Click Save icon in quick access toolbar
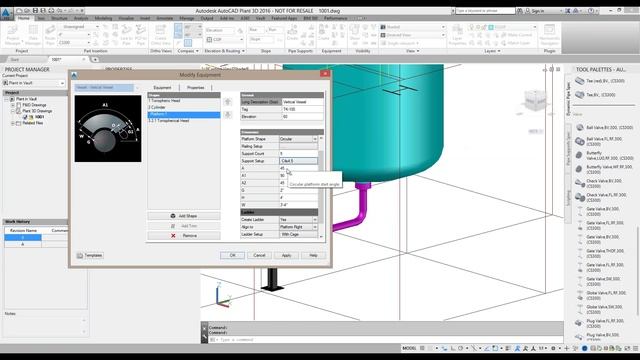Image resolution: width=640 pixels, height=360 pixels. 36,11
